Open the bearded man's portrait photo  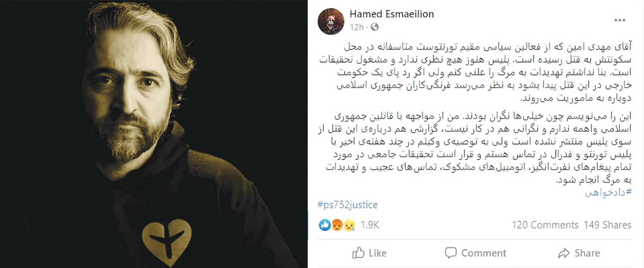coord(154,134)
